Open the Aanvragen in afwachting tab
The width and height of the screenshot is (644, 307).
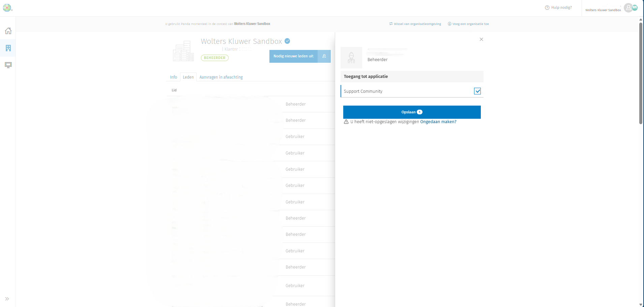point(221,77)
